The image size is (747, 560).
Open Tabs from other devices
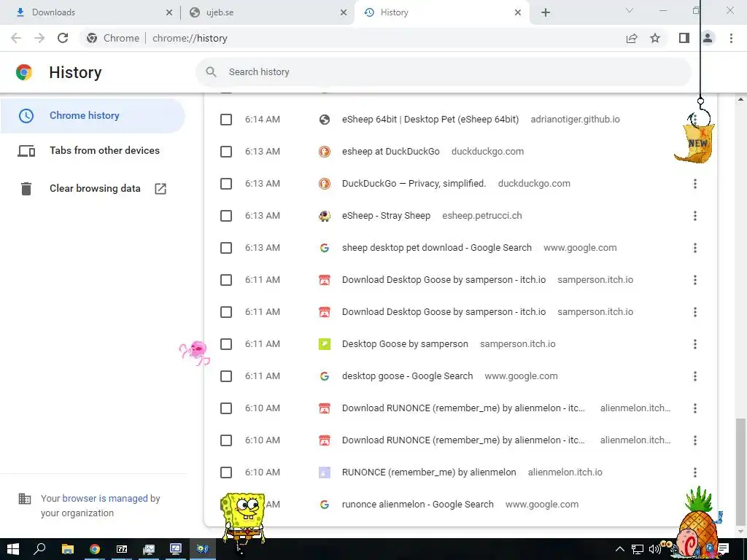[x=93, y=151]
